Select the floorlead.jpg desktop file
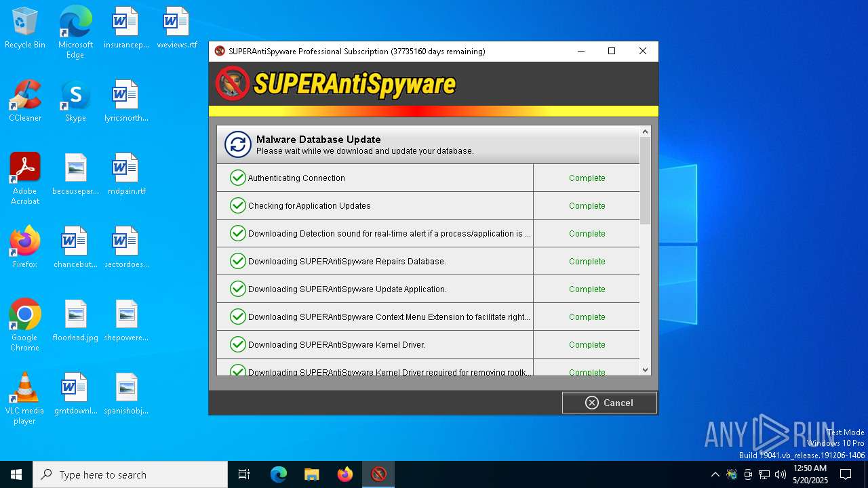The width and height of the screenshot is (868, 488). click(x=75, y=321)
